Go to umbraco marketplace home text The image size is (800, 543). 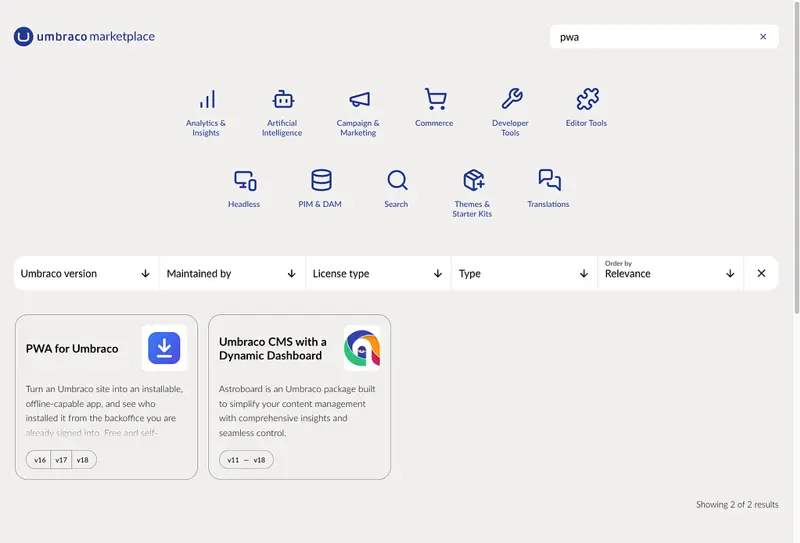tap(96, 37)
